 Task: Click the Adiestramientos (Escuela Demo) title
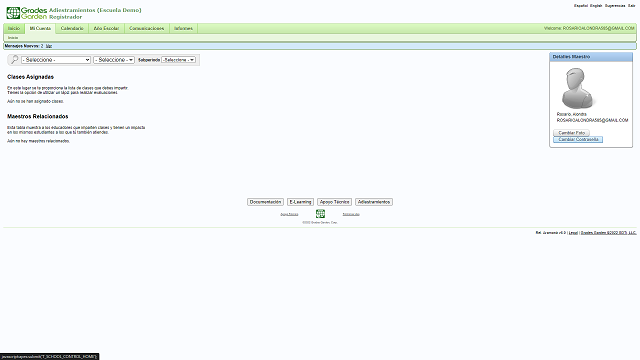click(95, 10)
